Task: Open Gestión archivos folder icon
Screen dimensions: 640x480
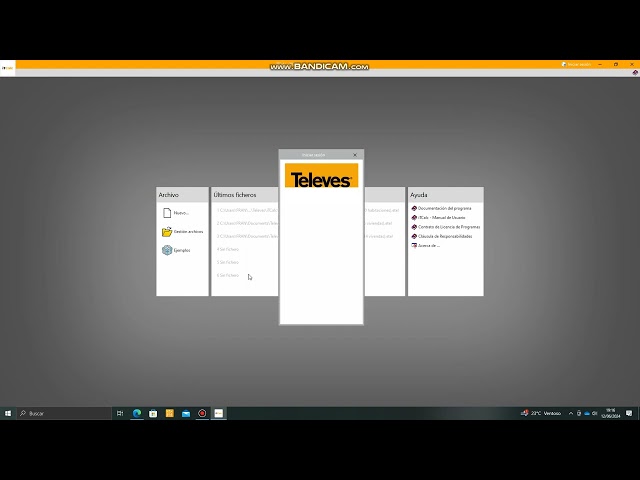Action: [167, 231]
